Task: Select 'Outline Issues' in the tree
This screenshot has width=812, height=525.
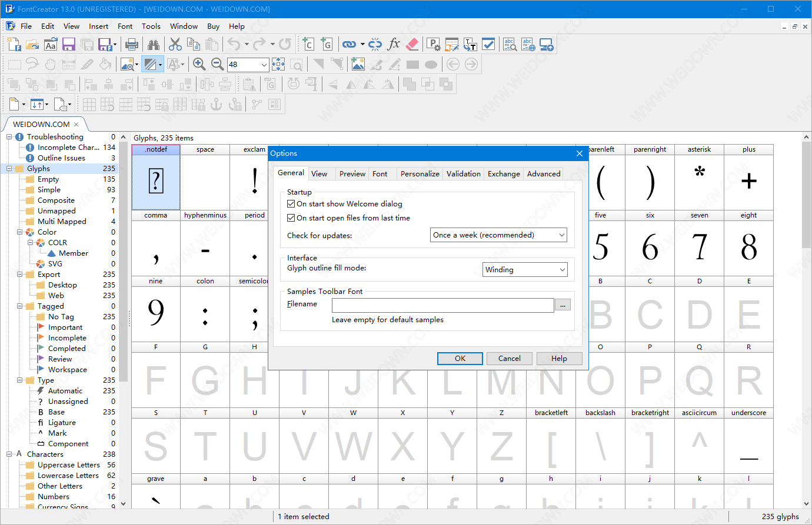Action: coord(61,158)
